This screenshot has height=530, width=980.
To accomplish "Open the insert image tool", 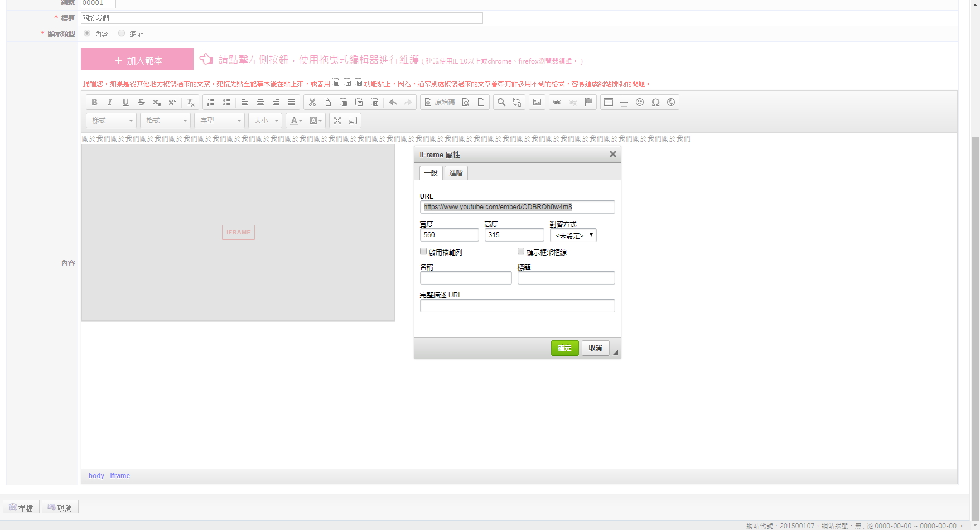I will pyautogui.click(x=537, y=102).
